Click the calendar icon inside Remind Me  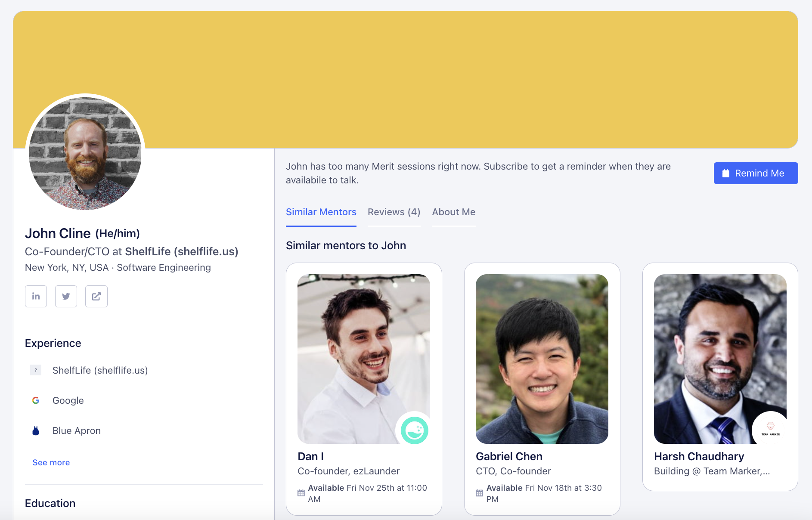point(726,173)
